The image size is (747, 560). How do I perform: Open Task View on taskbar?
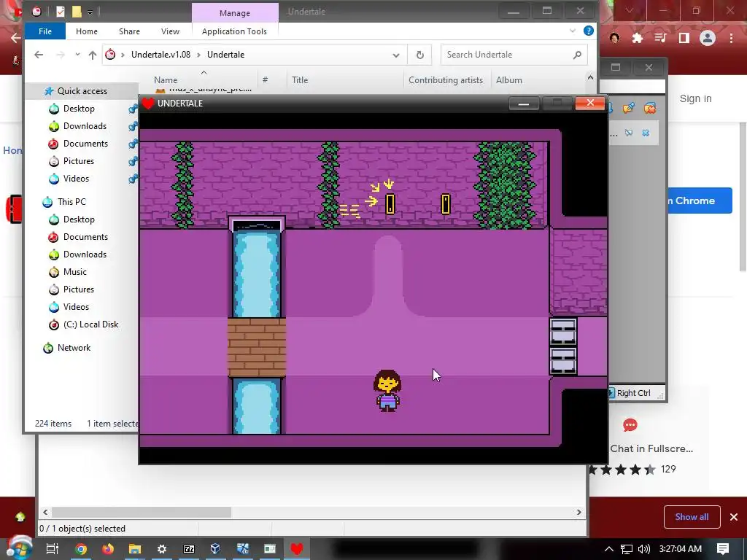(53, 549)
